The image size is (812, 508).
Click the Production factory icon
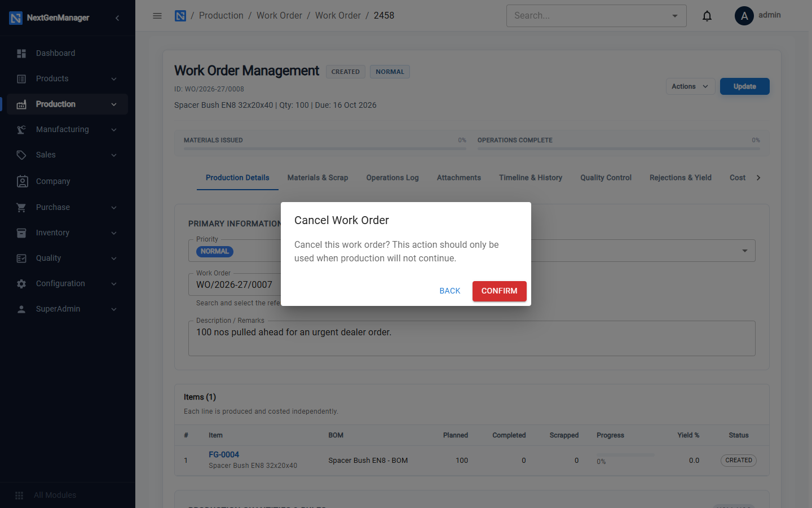21,104
